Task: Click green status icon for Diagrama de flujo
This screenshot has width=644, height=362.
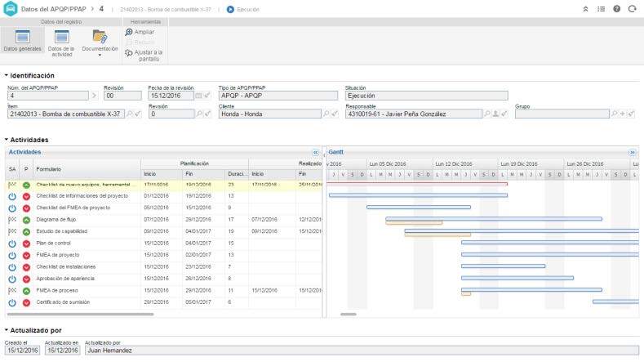Action: point(26,220)
